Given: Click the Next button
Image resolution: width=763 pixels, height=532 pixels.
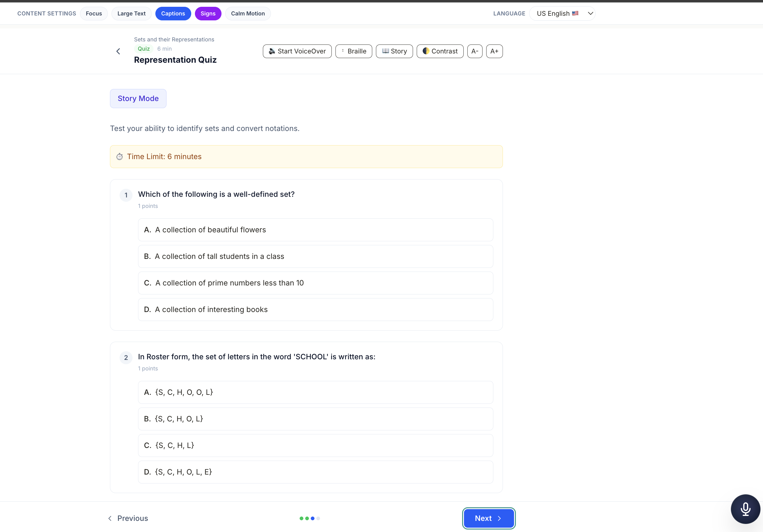Looking at the screenshot, I should tap(488, 518).
